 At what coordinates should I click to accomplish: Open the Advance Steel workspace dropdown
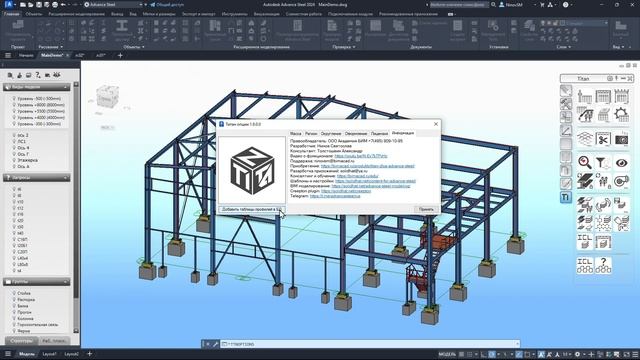coord(113,4)
